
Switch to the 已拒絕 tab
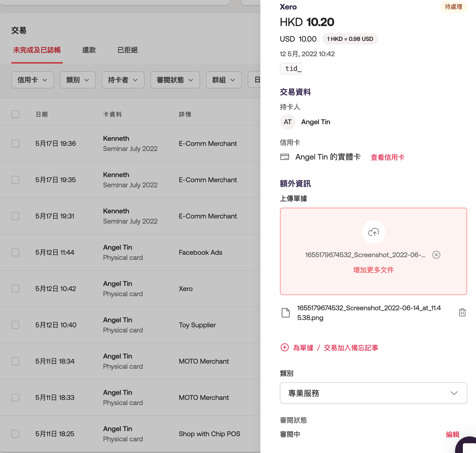(x=127, y=50)
